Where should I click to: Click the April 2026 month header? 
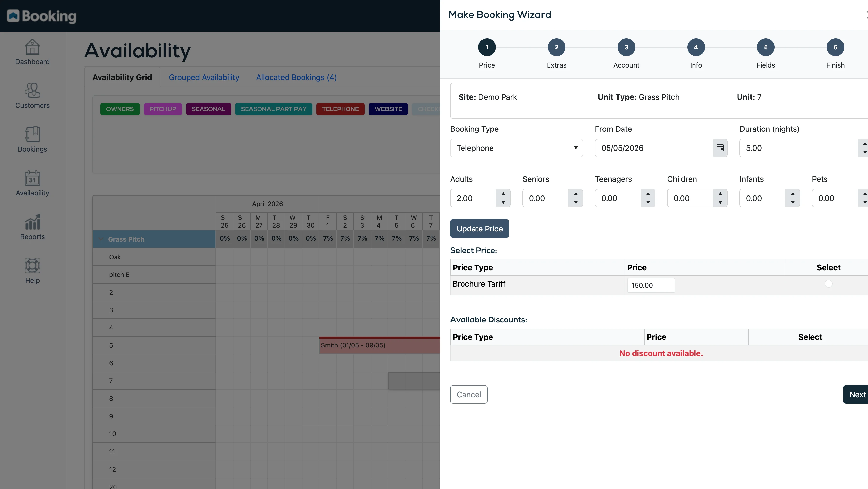click(267, 204)
